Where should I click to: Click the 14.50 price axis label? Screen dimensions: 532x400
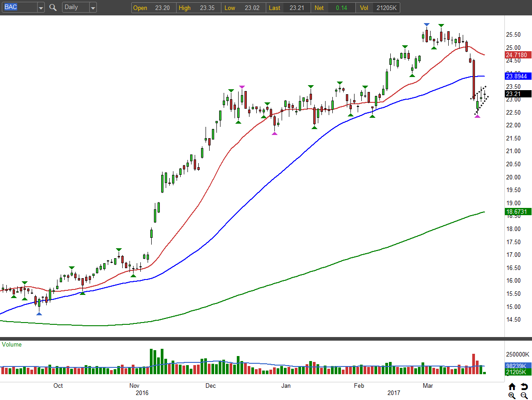coord(513,319)
